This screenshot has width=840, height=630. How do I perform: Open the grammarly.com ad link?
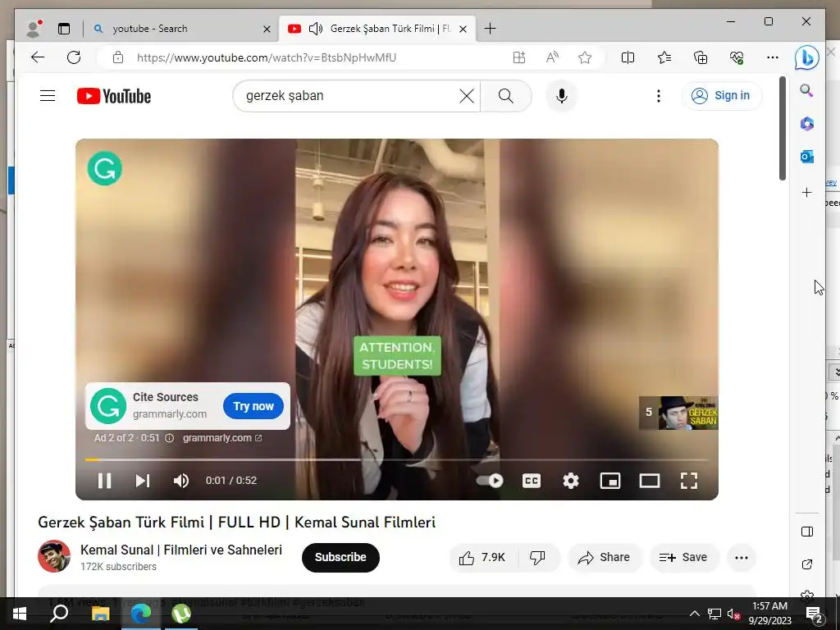222,438
